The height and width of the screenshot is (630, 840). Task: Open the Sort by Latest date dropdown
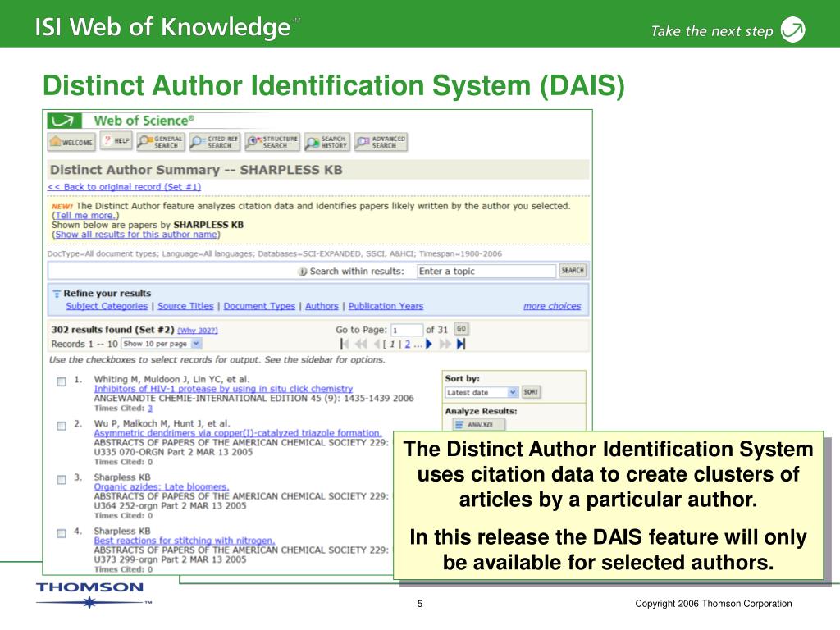click(x=482, y=392)
